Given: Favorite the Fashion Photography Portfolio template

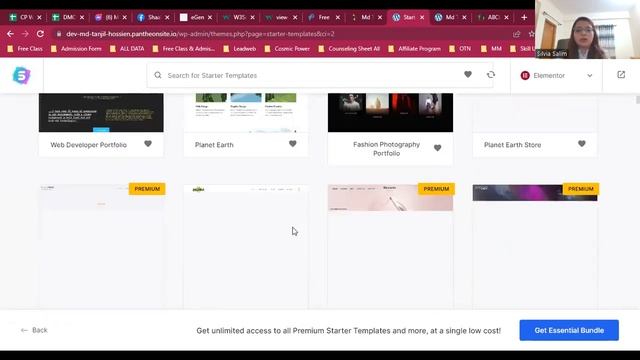Looking at the screenshot, I should pos(437,148).
